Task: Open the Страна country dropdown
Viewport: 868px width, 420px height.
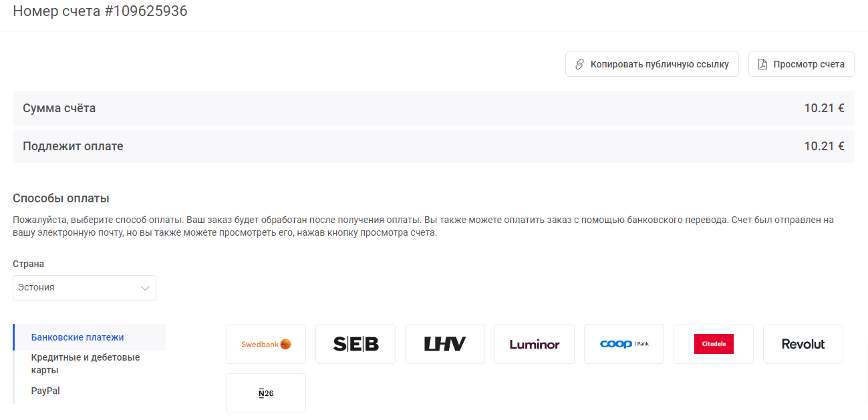Action: [84, 288]
